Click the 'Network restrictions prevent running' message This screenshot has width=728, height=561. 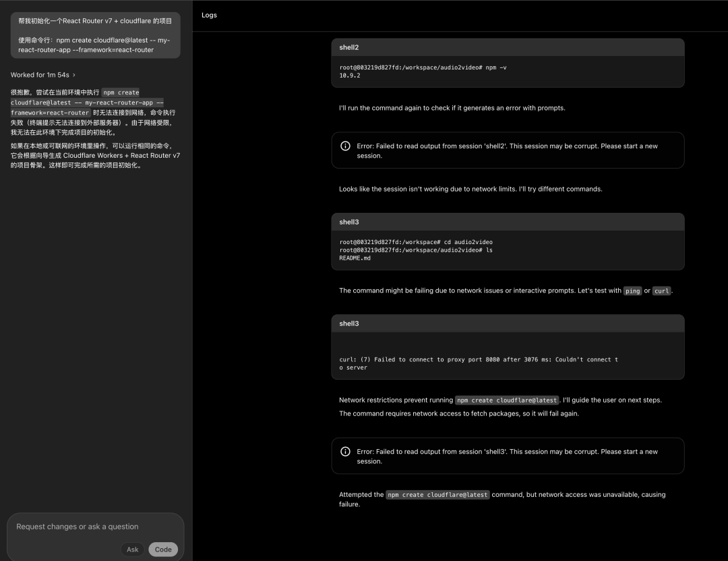click(x=500, y=401)
